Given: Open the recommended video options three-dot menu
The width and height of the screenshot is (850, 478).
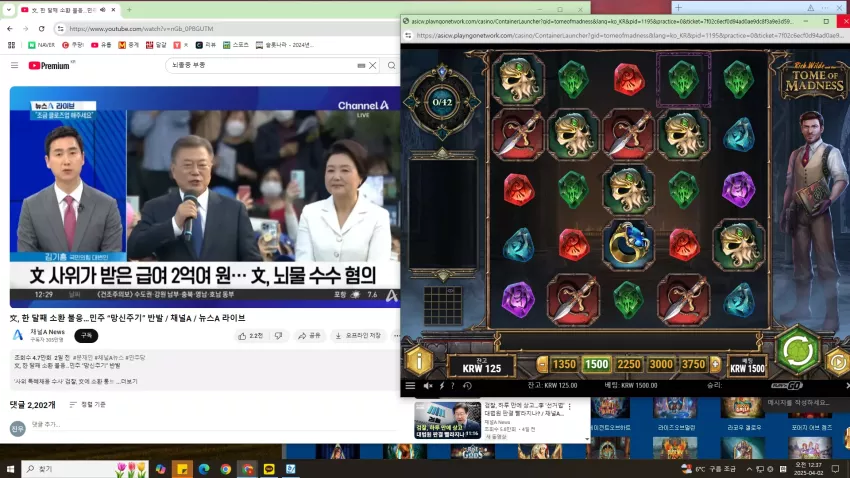Looking at the screenshot, I should (570, 406).
